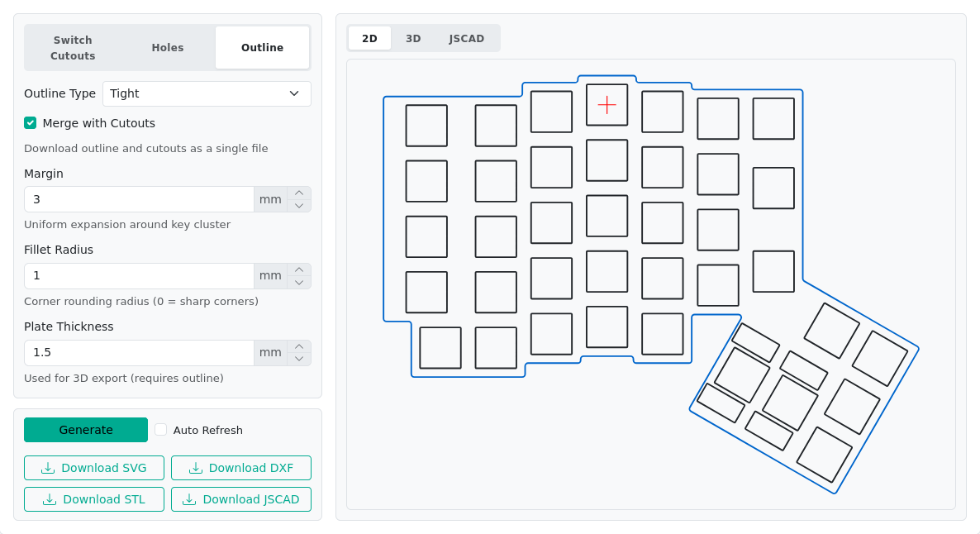Click inside the Margin input field
The width and height of the screenshot is (980, 534).
[138, 198]
